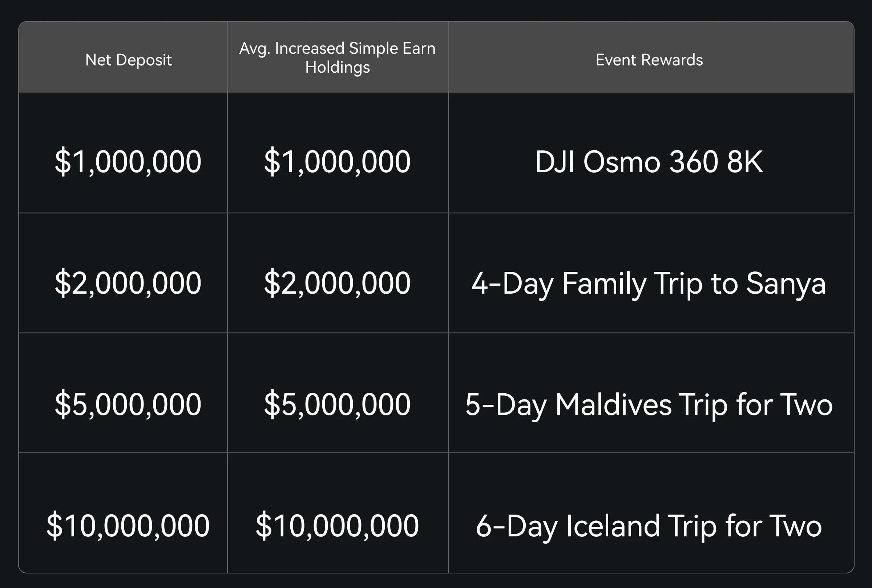Click the word "Maldives" in the rewards column
872x588 pixels.
613,405
